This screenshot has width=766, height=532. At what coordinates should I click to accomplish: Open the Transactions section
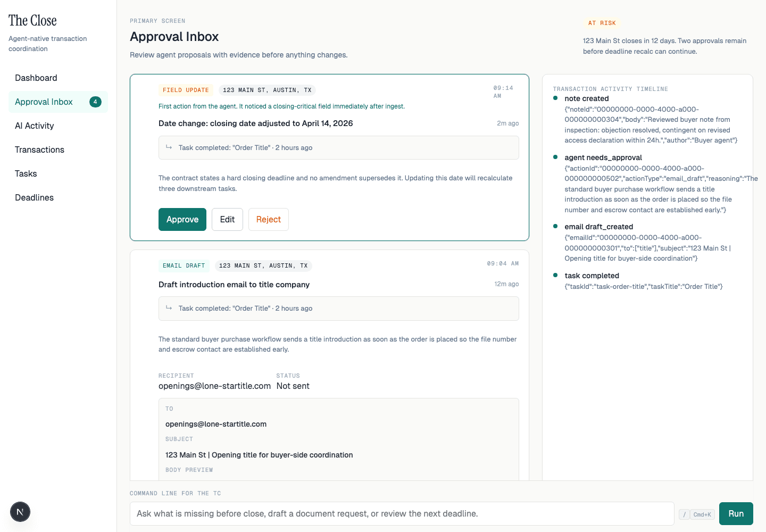(39, 149)
